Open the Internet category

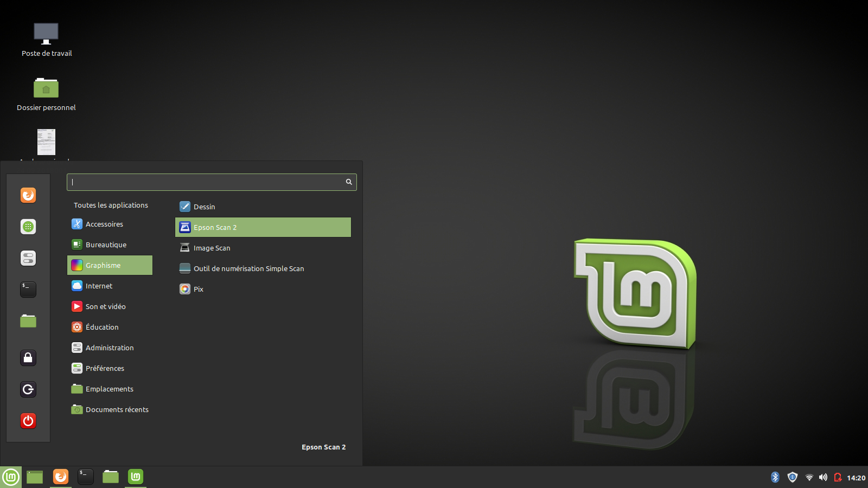click(110, 286)
